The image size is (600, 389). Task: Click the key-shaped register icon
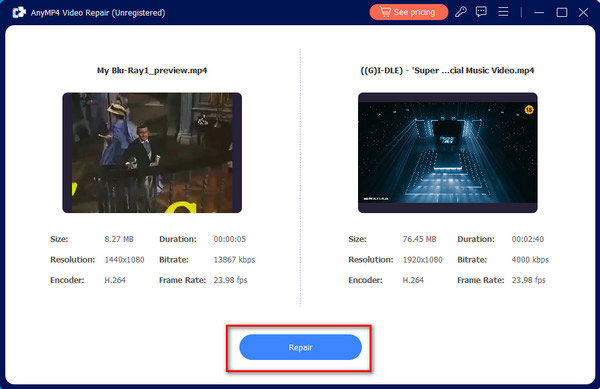461,12
